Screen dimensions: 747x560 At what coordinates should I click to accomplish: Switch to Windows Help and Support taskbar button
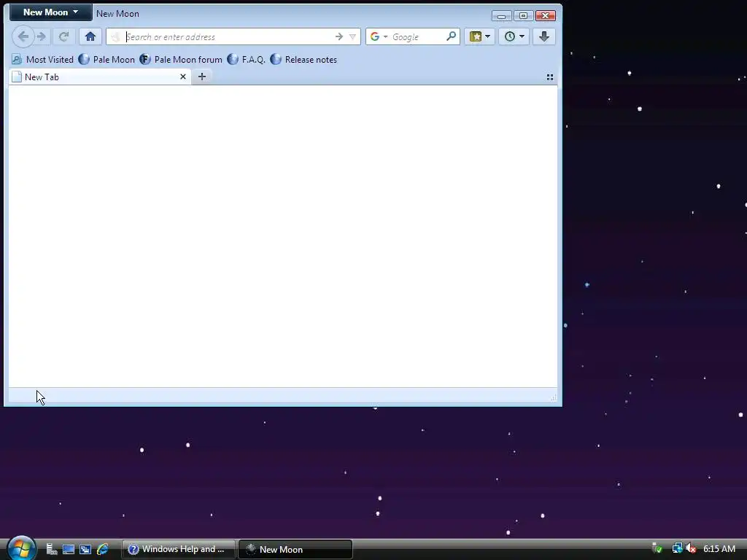point(178,549)
